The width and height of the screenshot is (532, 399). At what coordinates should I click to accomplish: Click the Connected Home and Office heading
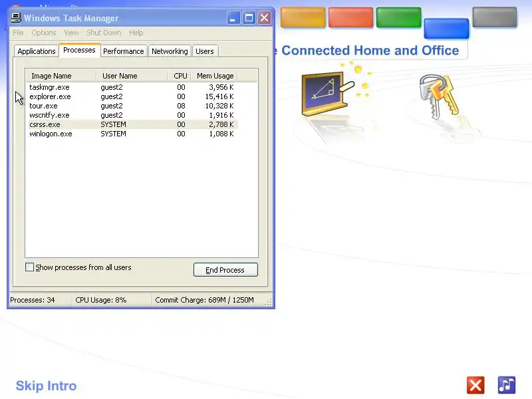(x=370, y=51)
